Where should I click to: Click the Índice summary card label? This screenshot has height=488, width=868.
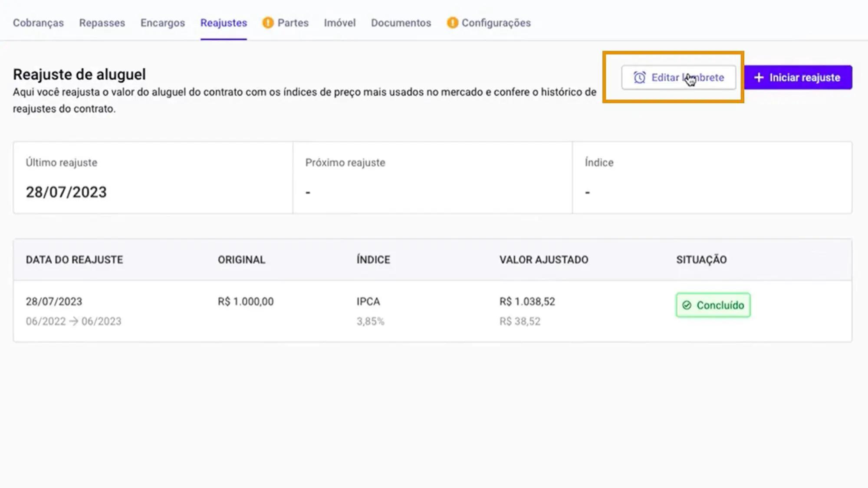coord(599,162)
